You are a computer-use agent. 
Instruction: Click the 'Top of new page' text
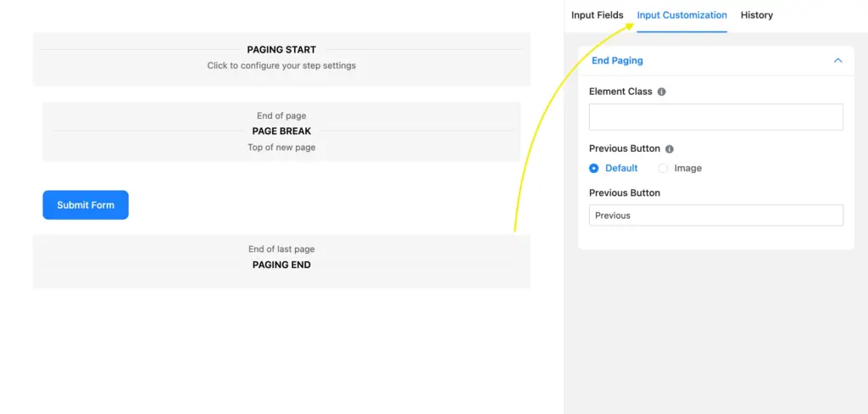tap(281, 148)
